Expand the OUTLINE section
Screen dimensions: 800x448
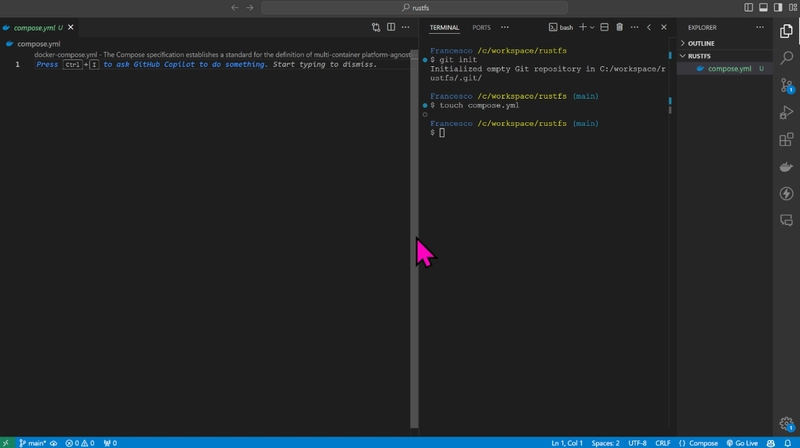pos(724,43)
